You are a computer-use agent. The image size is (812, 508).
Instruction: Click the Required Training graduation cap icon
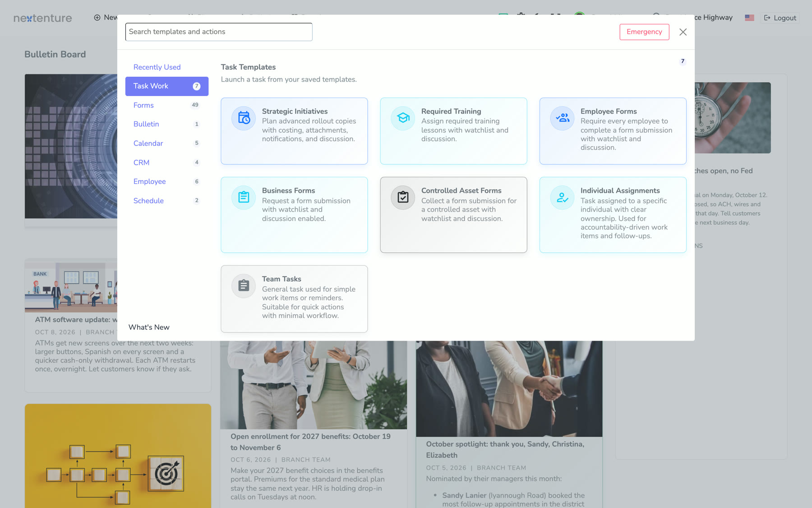pos(403,118)
